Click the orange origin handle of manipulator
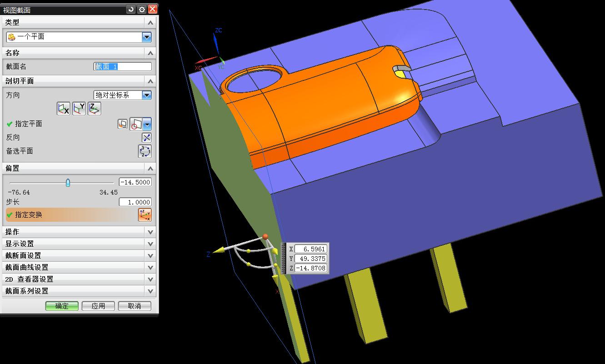The height and width of the screenshot is (364, 605). pos(265,237)
